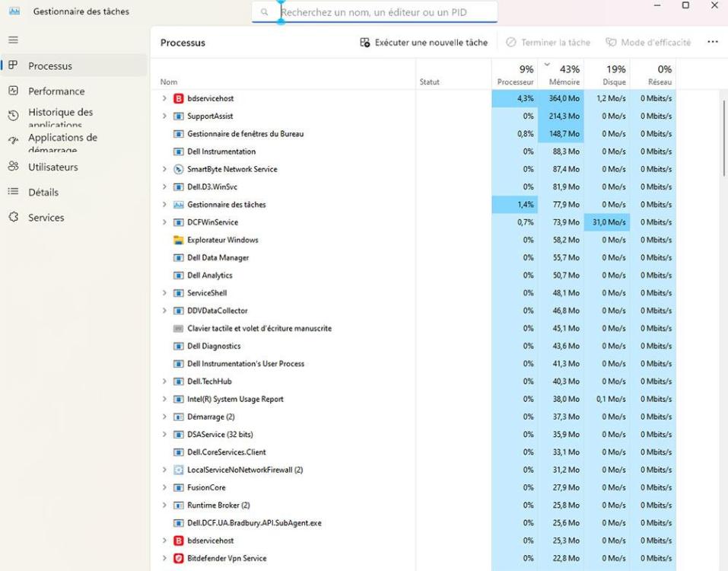Image resolution: width=728 pixels, height=571 pixels.
Task: Click the Services puzzle icon in sidebar
Action: click(13, 217)
